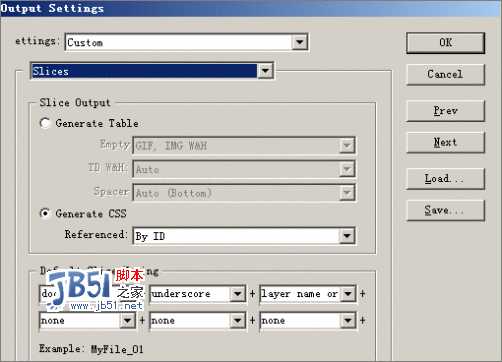
Task: Open the Settings Custom dropdown arrow
Action: tap(300, 42)
